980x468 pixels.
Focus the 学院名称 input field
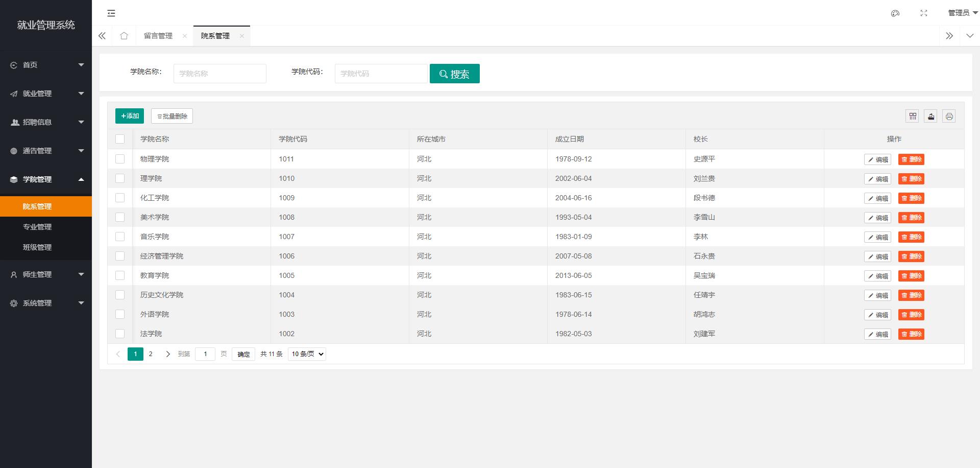[220, 74]
